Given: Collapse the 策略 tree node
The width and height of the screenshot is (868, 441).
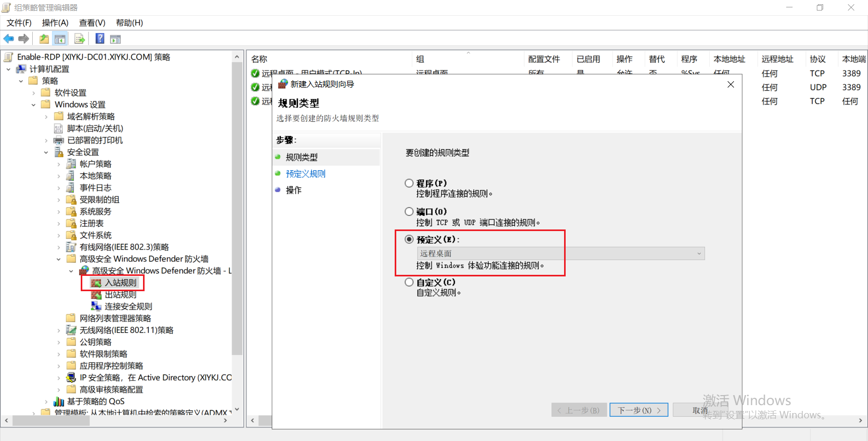Looking at the screenshot, I should (21, 81).
